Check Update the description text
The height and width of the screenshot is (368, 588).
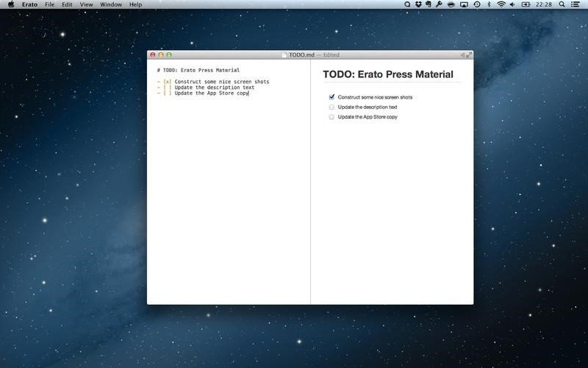331,107
